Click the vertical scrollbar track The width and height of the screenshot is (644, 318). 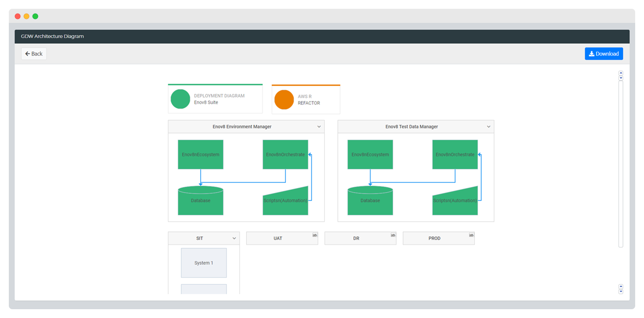tap(621, 164)
